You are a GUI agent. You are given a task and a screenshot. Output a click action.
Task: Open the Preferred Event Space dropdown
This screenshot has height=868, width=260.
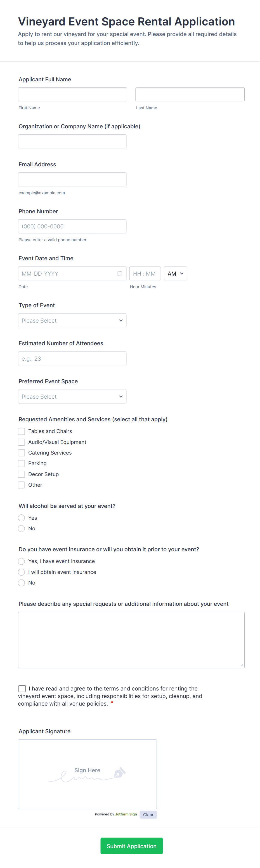click(x=72, y=397)
